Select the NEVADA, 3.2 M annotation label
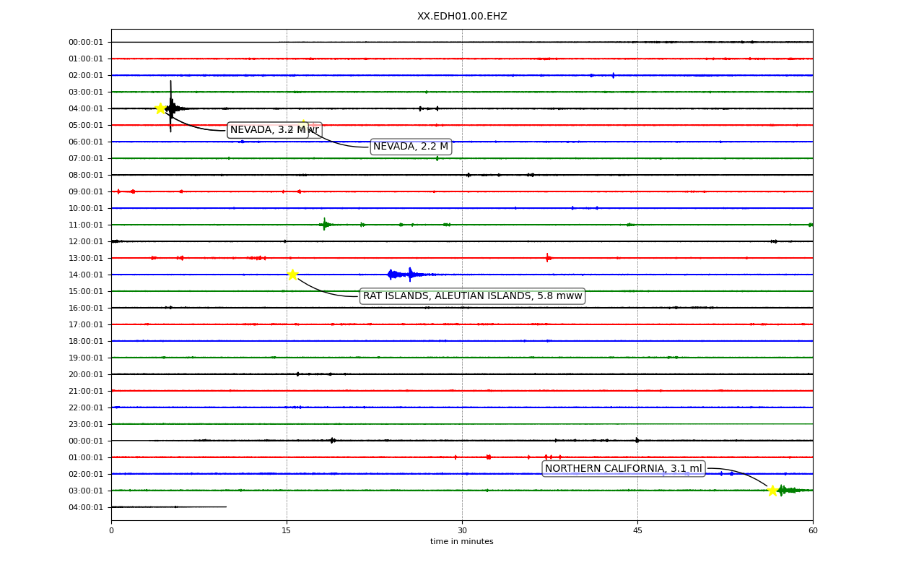Image resolution: width=924 pixels, height=578 pixels. (x=268, y=130)
